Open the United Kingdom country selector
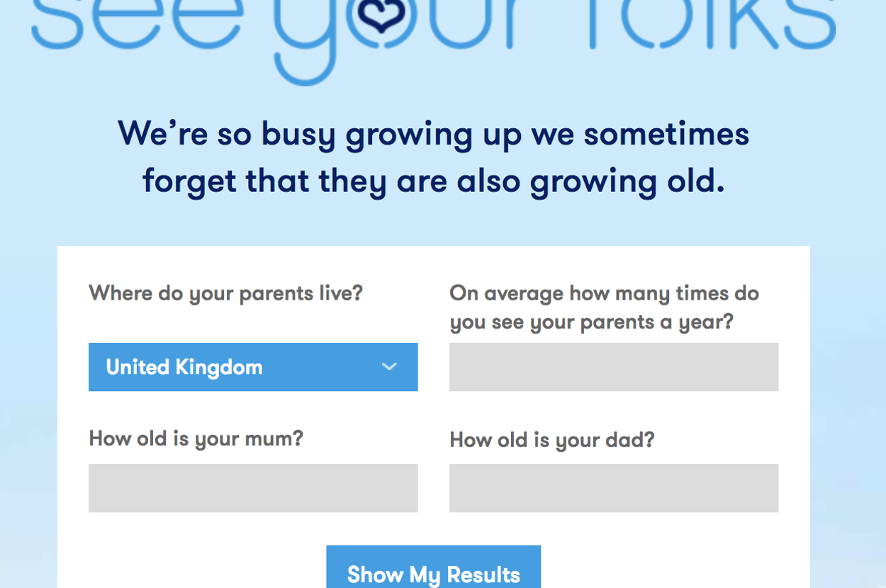The width and height of the screenshot is (886, 588). click(252, 367)
